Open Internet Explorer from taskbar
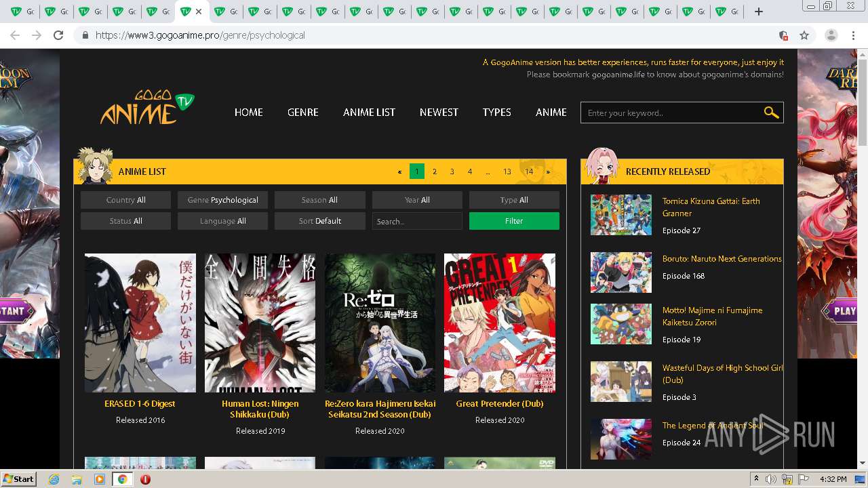This screenshot has height=488, width=868. click(x=54, y=479)
